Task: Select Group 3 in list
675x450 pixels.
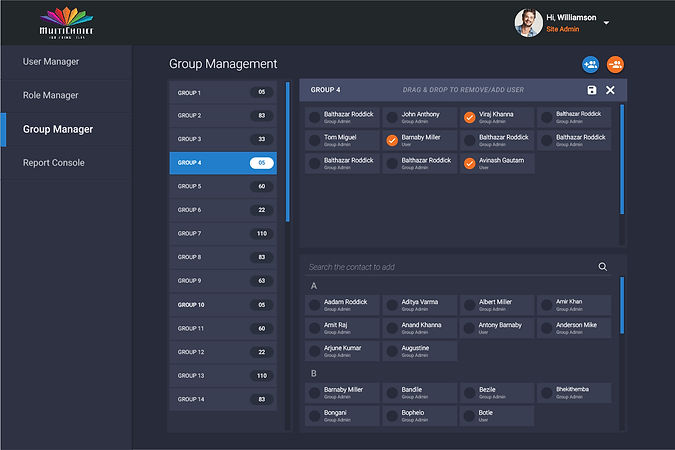Action: point(223,139)
